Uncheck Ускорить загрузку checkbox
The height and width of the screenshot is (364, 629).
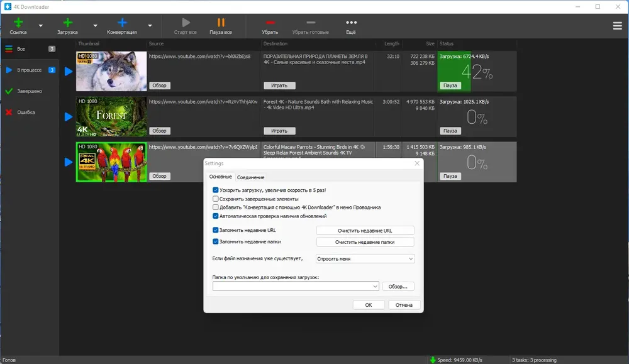pyautogui.click(x=215, y=190)
